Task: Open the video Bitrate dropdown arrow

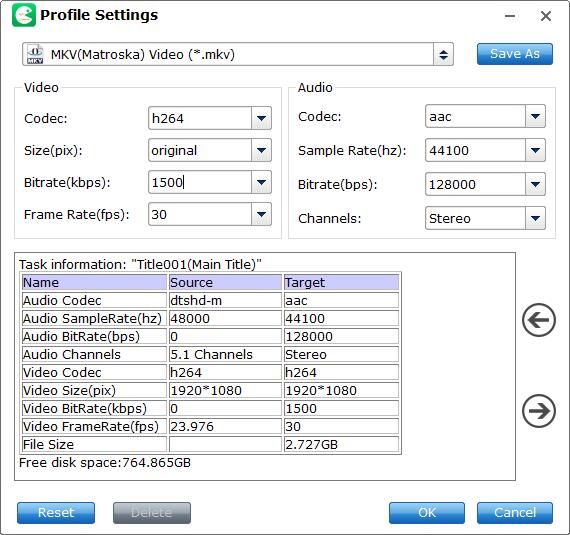Action: click(x=261, y=182)
